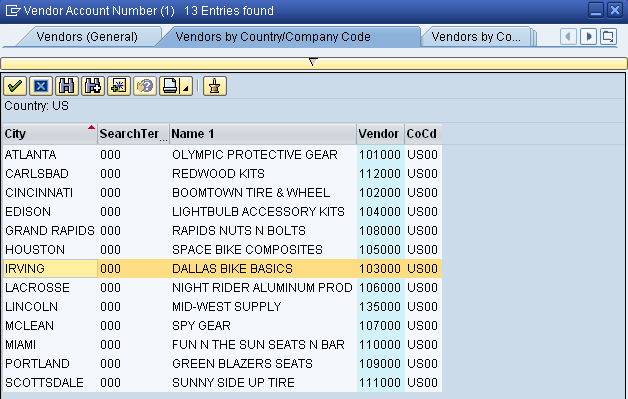The image size is (628, 399).
Task: Open the truncated Vendors by Co... tab
Action: [476, 37]
